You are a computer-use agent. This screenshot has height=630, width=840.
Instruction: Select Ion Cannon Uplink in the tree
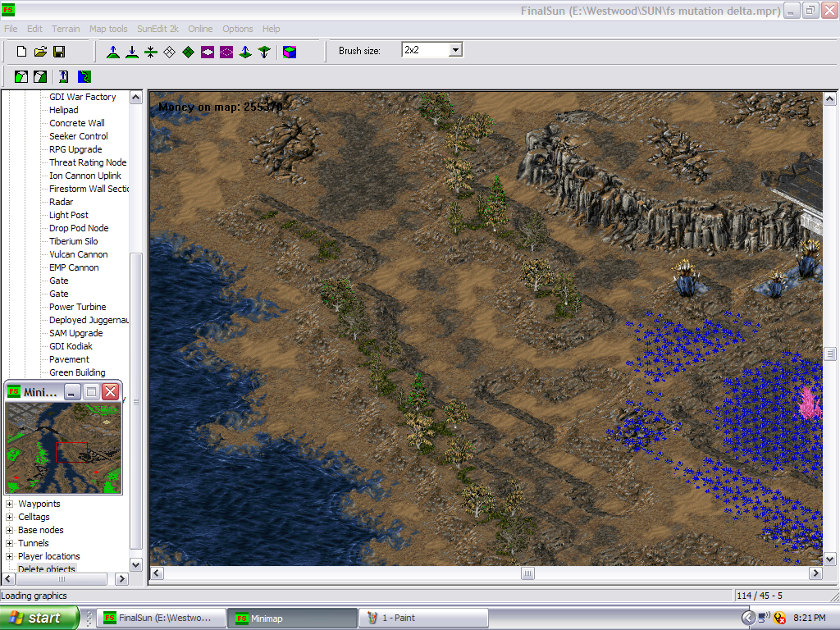pos(85,176)
